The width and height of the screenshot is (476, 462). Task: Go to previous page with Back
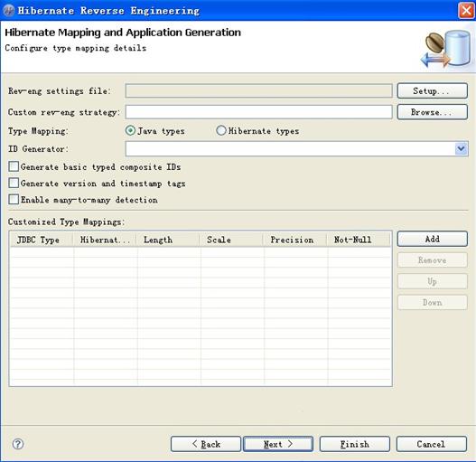[x=206, y=444]
